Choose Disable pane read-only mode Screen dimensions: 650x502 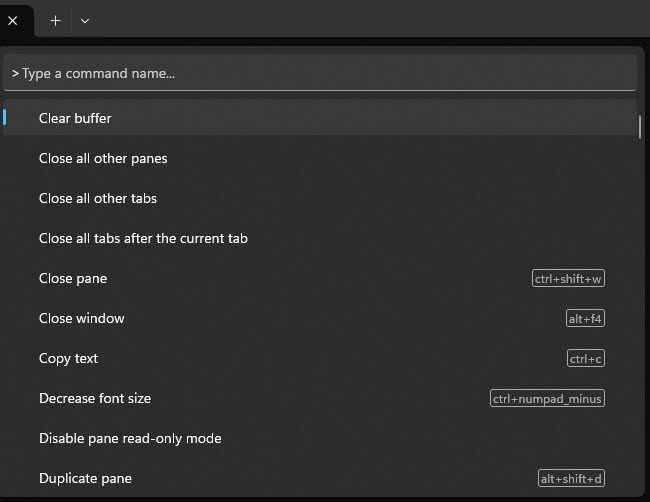[x=130, y=438]
